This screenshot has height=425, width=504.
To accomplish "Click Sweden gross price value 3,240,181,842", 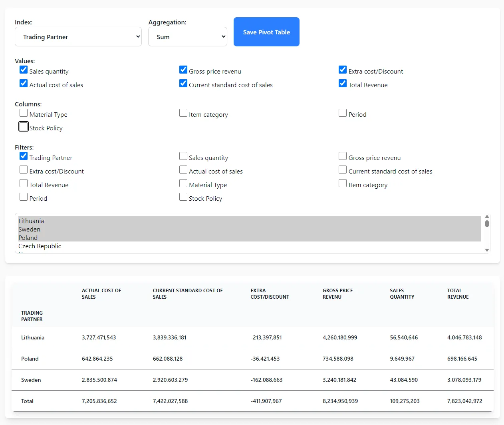I will [x=339, y=380].
